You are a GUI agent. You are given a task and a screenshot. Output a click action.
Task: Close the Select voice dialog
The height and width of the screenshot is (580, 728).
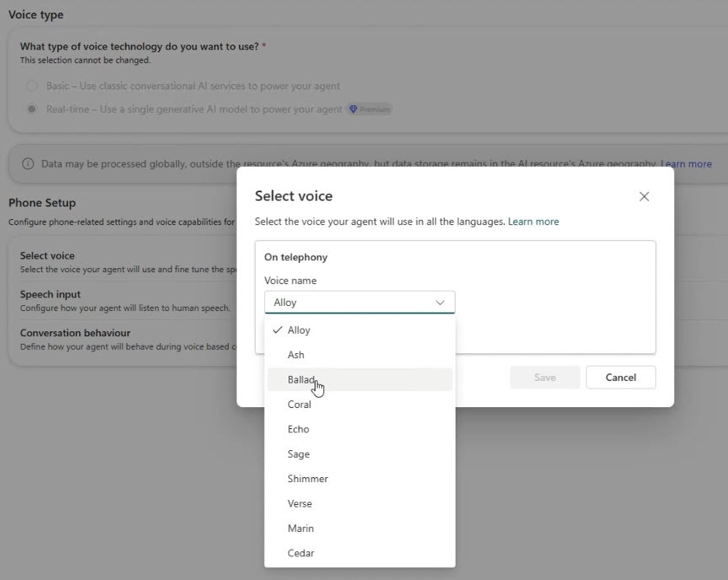coord(644,196)
